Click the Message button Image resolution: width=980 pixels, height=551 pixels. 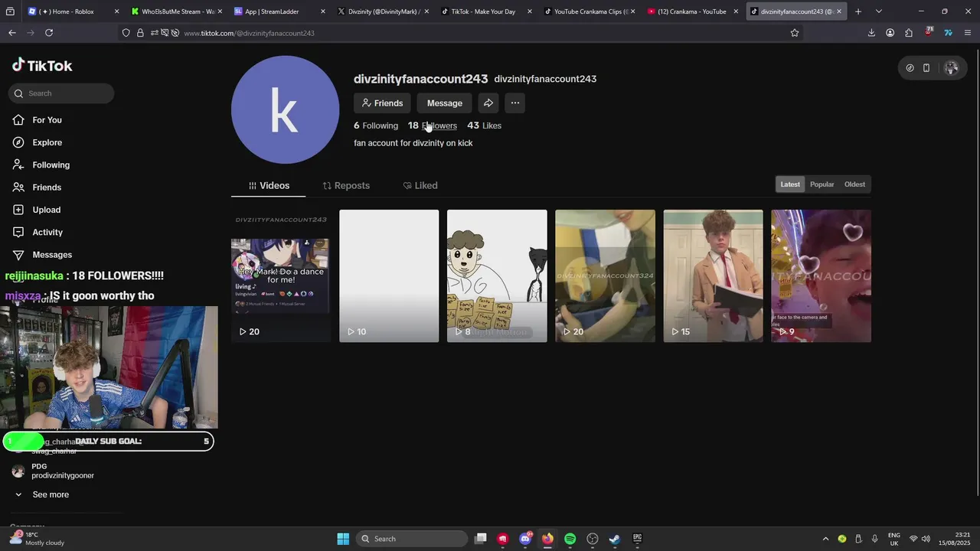coord(445,103)
